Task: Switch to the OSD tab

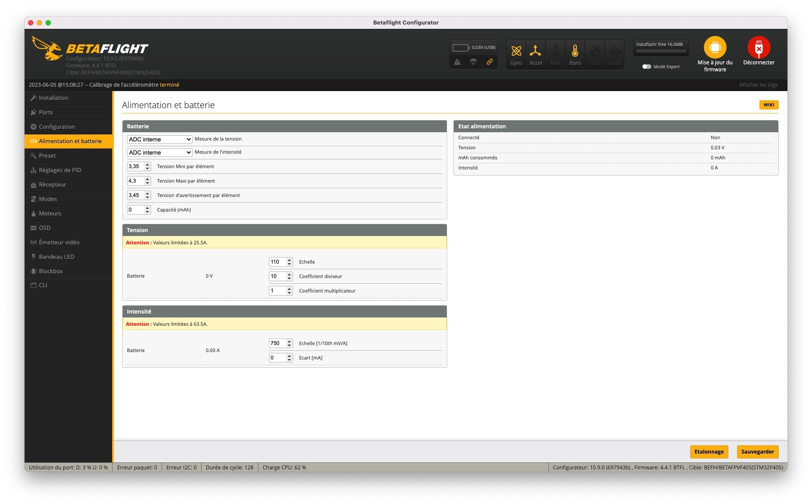Action: pyautogui.click(x=68, y=228)
